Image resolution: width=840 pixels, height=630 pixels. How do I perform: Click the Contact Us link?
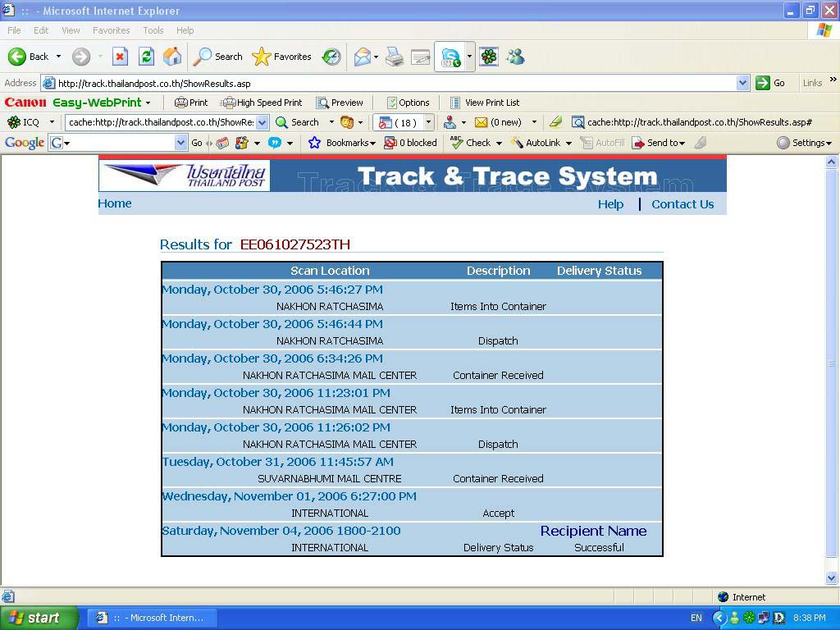tap(682, 204)
